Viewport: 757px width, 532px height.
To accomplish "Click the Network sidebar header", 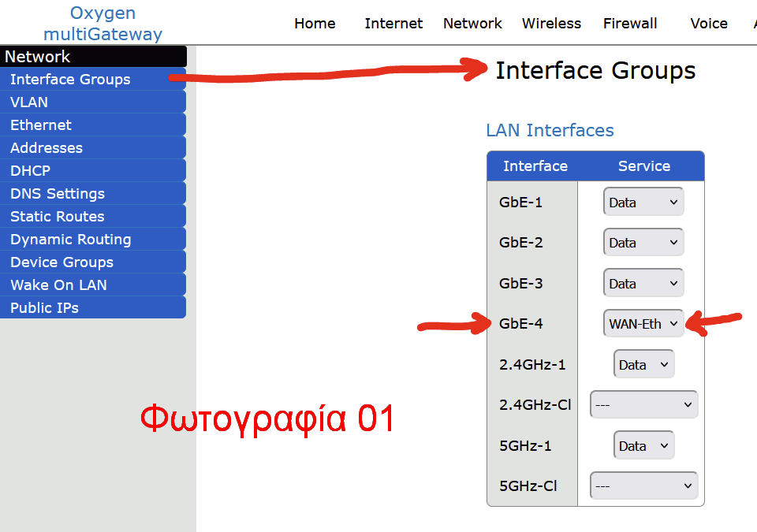I will click(x=93, y=56).
